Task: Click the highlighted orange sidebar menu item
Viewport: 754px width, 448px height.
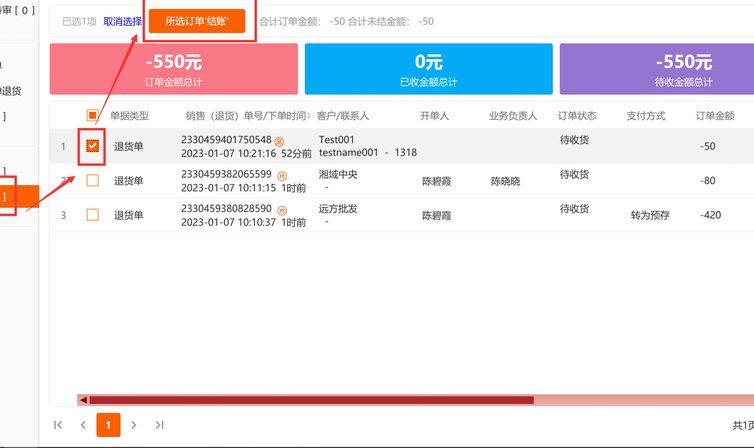Action: pyautogui.click(x=19, y=197)
